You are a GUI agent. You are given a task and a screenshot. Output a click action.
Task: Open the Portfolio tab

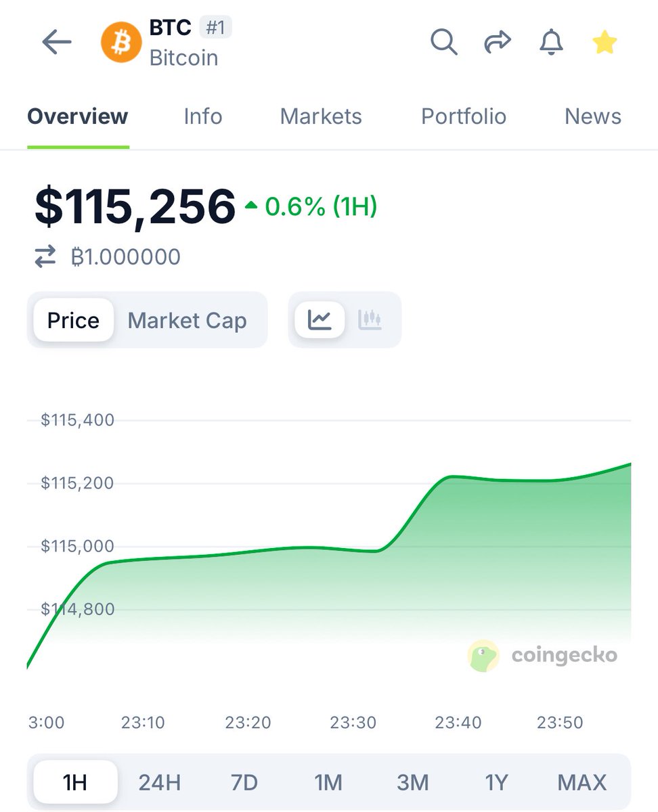464,116
